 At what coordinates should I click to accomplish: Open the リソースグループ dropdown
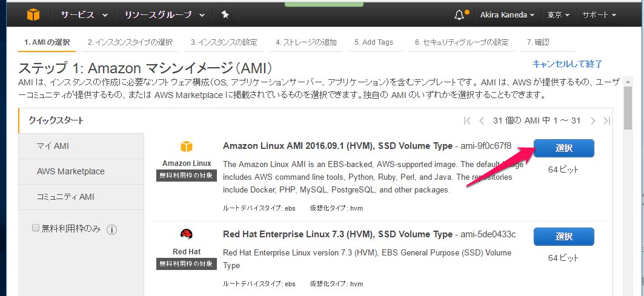[x=164, y=14]
